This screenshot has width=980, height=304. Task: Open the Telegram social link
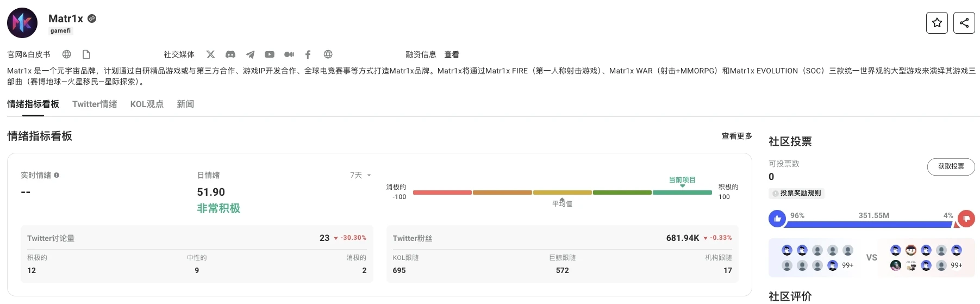click(x=250, y=54)
